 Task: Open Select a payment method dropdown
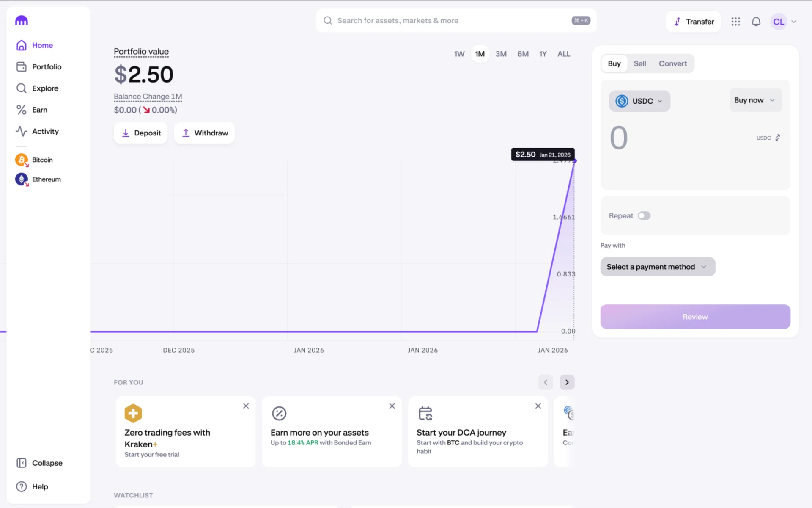[657, 267]
